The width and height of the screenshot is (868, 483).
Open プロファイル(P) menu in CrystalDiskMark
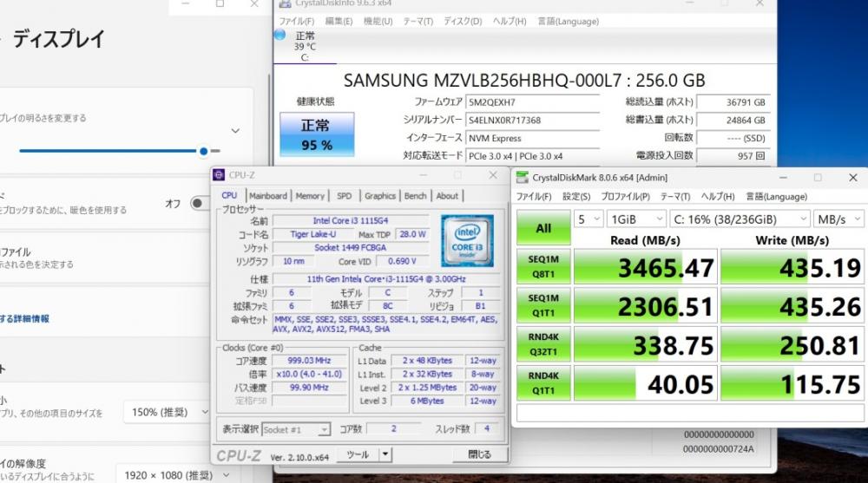click(625, 197)
